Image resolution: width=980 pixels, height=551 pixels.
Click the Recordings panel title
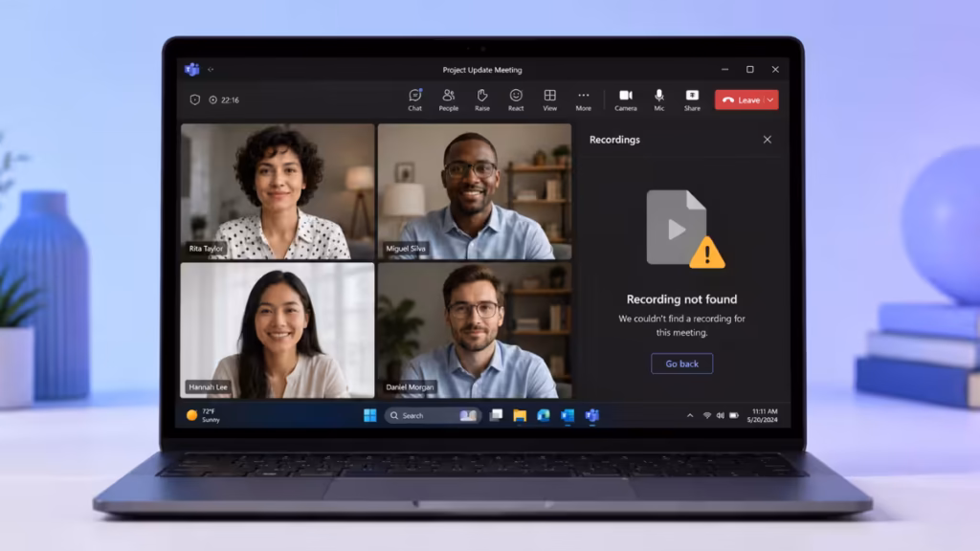pyautogui.click(x=614, y=140)
